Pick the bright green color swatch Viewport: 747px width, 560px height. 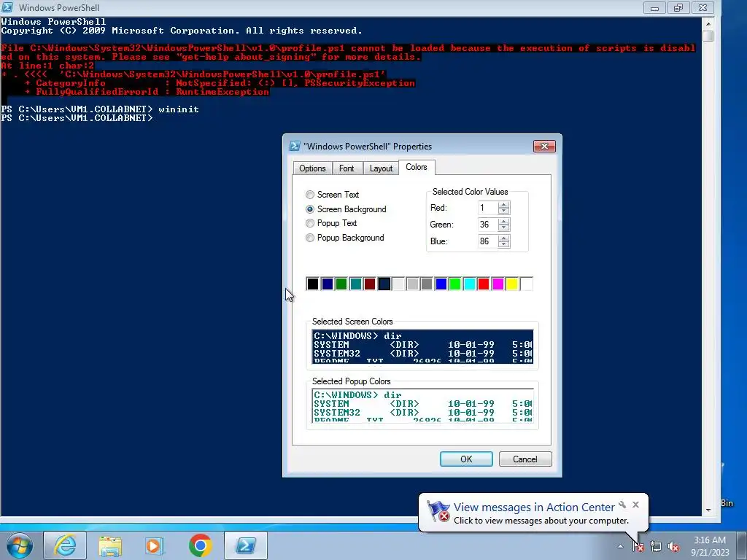click(455, 284)
